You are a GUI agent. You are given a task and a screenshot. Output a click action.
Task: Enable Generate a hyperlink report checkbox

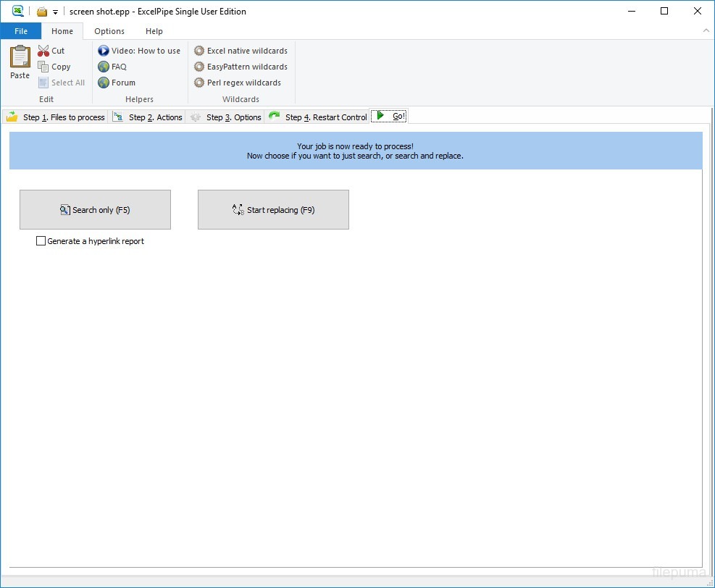click(41, 241)
